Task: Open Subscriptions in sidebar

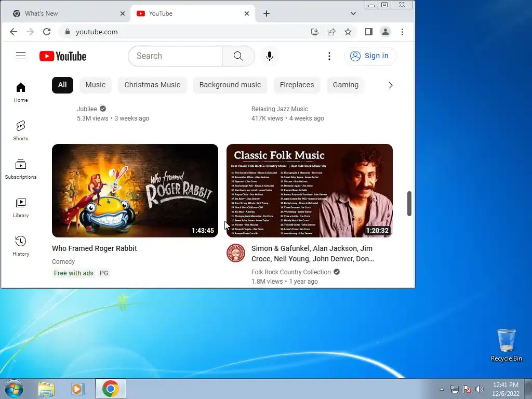Action: 21,169
